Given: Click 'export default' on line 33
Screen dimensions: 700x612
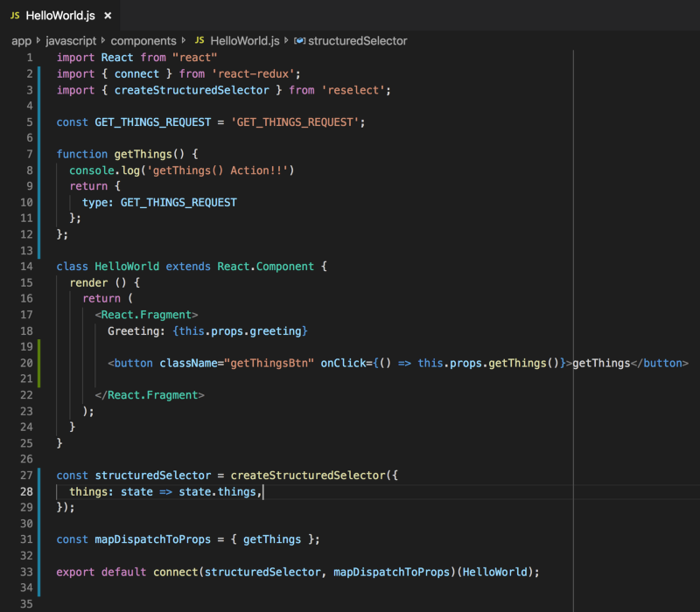Looking at the screenshot, I should pos(101,572).
